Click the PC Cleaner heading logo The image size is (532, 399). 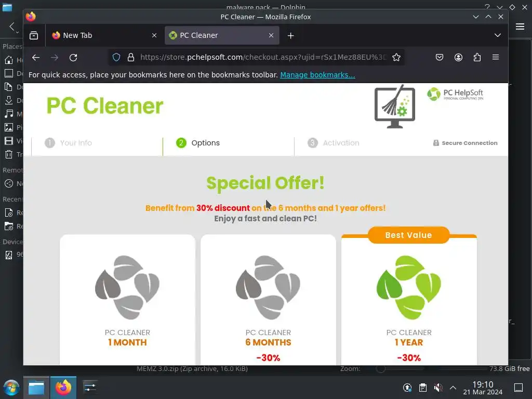105,105
